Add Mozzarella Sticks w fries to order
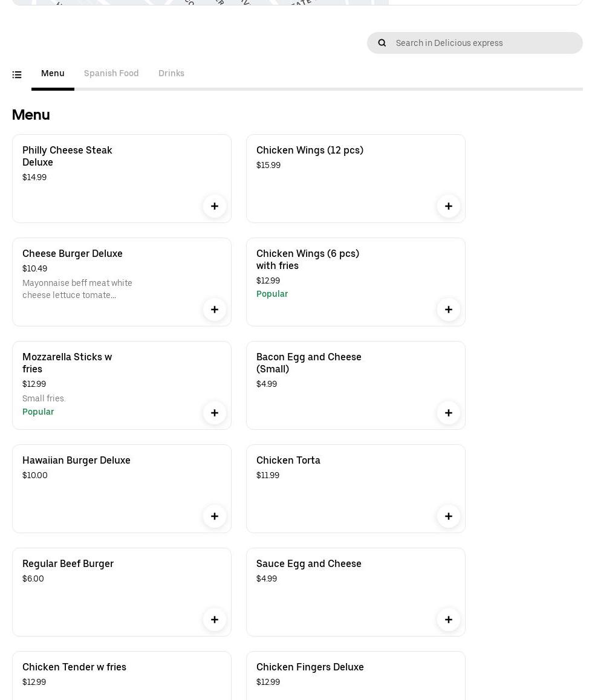Viewport: 595px width, 700px height. pyautogui.click(x=215, y=413)
